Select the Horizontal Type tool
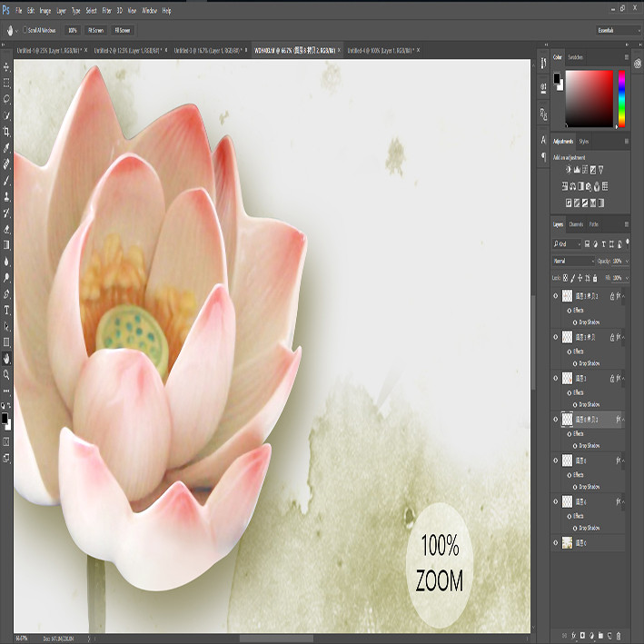Screen dimensions: 644x644 tap(6, 310)
